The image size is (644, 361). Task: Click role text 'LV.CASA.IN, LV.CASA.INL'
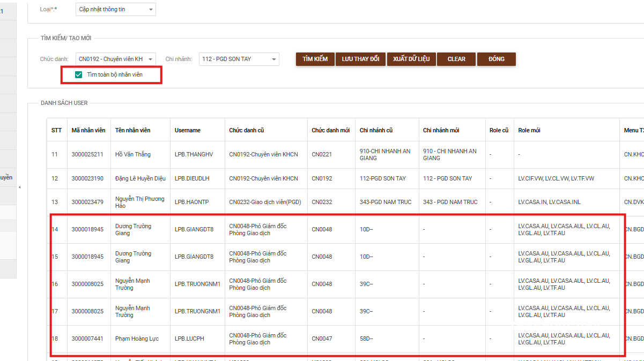(x=550, y=202)
